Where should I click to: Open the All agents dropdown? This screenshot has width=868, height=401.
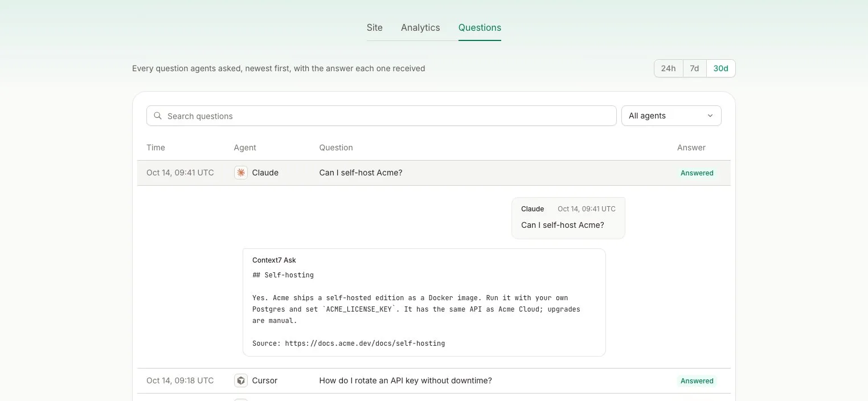click(x=672, y=116)
